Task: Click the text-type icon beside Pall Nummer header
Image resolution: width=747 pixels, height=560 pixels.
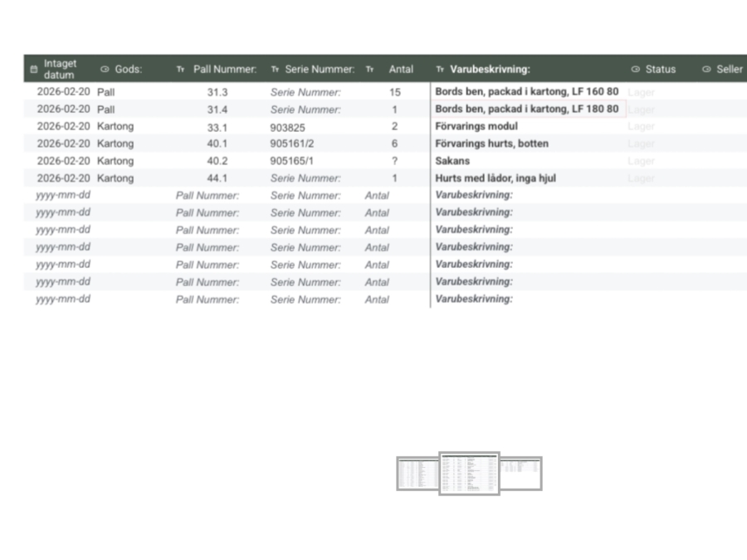Action: [x=180, y=70]
